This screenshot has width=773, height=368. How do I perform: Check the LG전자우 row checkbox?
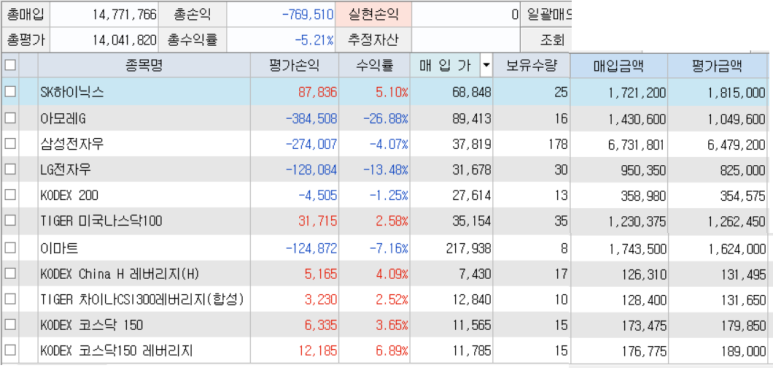click(x=10, y=169)
